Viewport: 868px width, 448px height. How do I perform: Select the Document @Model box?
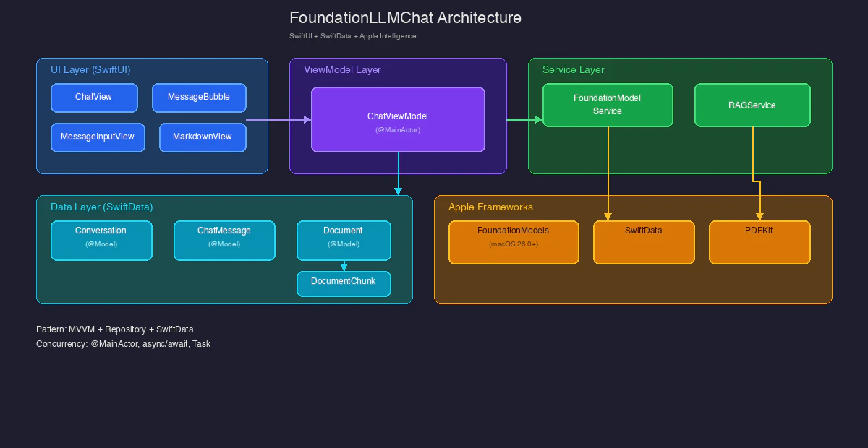tap(344, 240)
